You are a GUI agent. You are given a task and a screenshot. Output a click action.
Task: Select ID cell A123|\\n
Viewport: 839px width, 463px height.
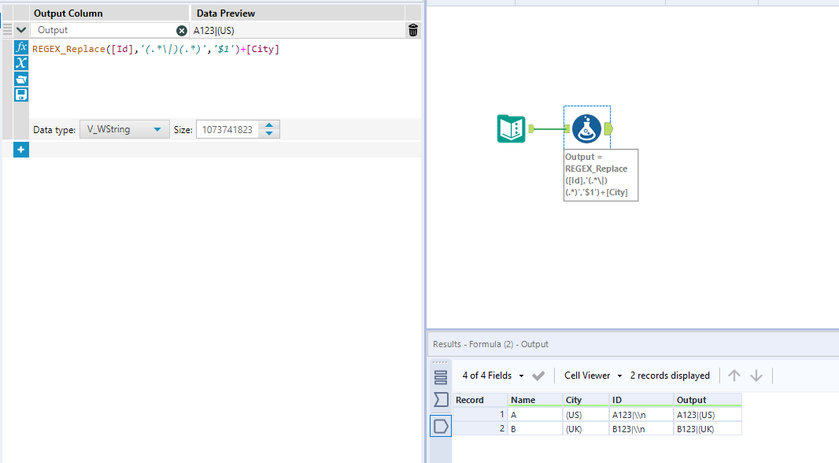pyautogui.click(x=641, y=415)
